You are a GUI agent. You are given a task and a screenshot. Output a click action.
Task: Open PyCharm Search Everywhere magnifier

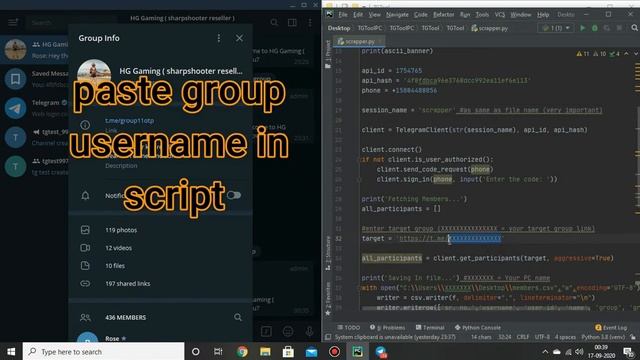(x=634, y=28)
